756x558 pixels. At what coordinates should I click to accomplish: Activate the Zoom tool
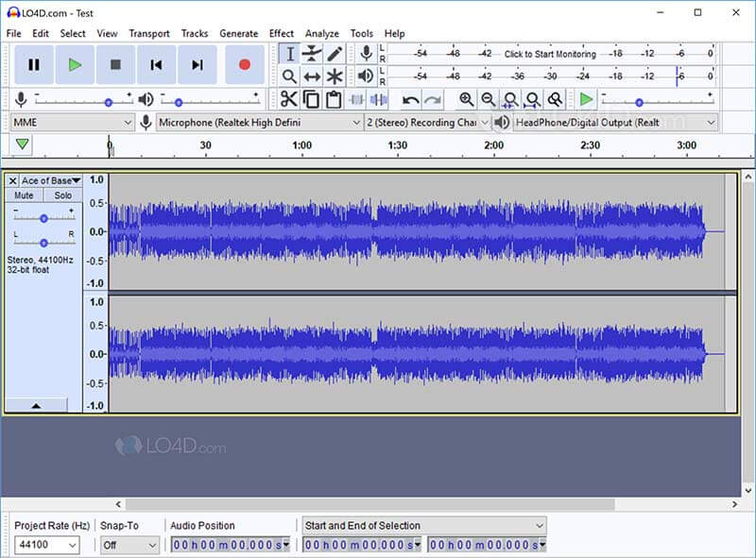pos(290,76)
